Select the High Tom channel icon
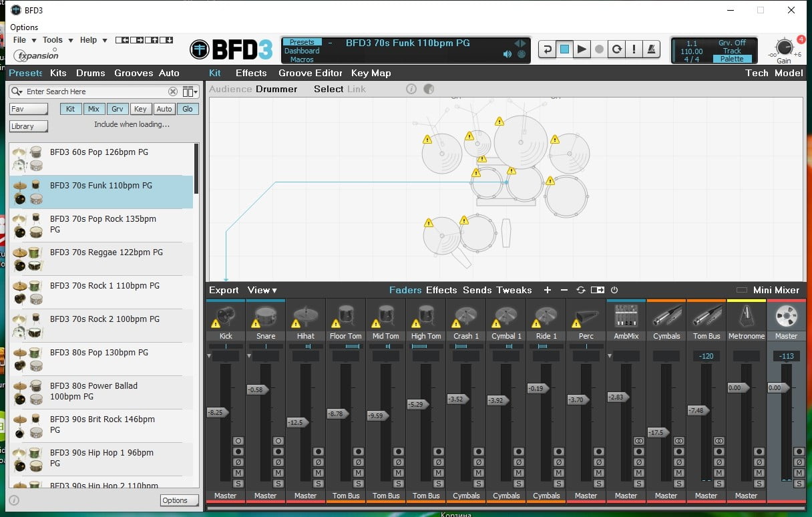This screenshot has height=517, width=812. [x=426, y=317]
